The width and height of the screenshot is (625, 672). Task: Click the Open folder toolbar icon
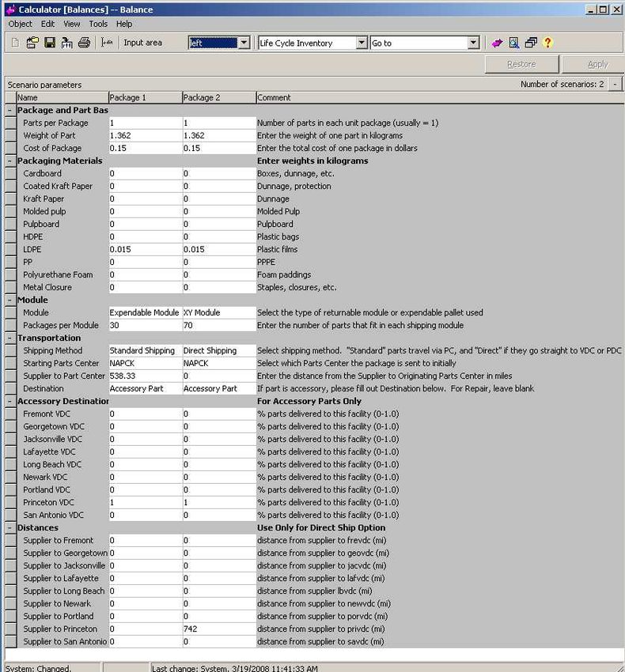click(x=32, y=43)
